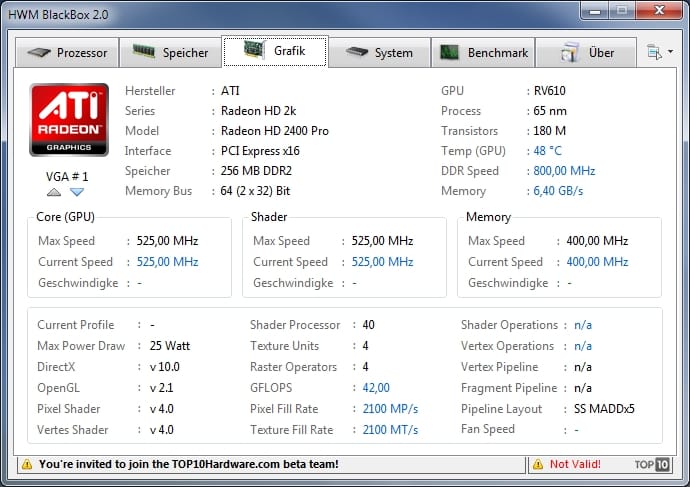Click the GPU temperature 48 °C value

click(x=547, y=151)
